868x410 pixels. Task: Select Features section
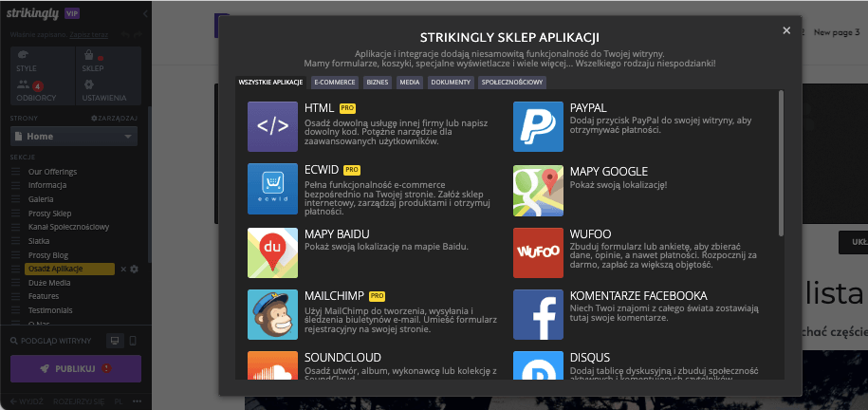44,296
